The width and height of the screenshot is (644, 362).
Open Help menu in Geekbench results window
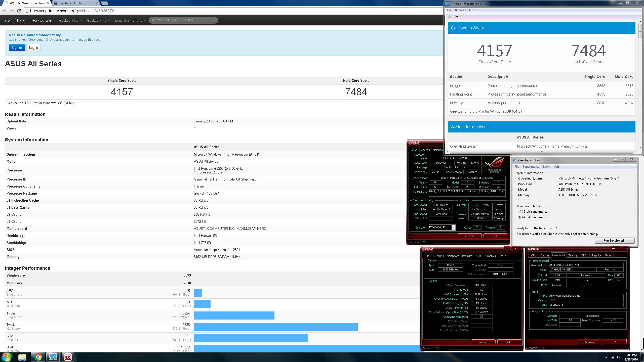coord(472,10)
